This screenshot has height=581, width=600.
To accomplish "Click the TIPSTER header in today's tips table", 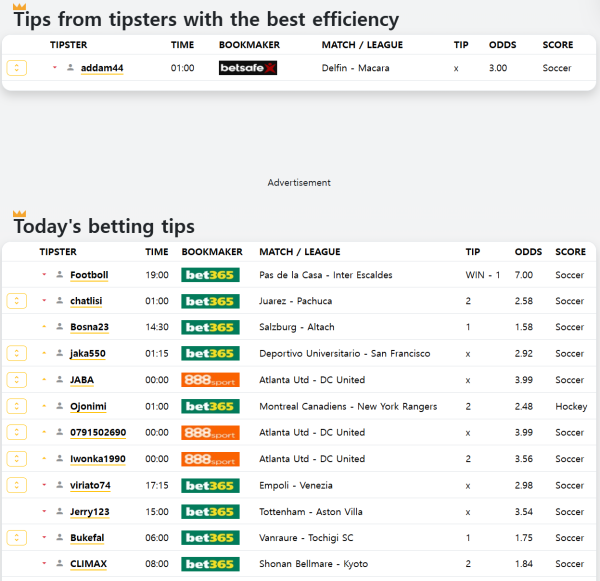I will click(x=58, y=252).
